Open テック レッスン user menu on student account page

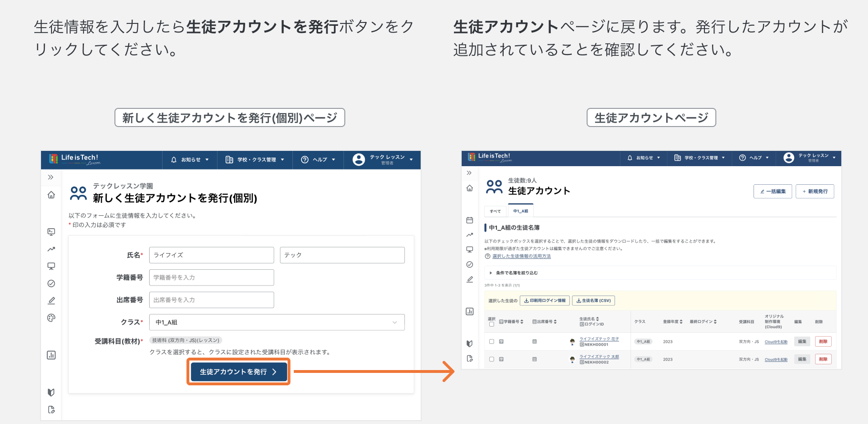tap(809, 158)
